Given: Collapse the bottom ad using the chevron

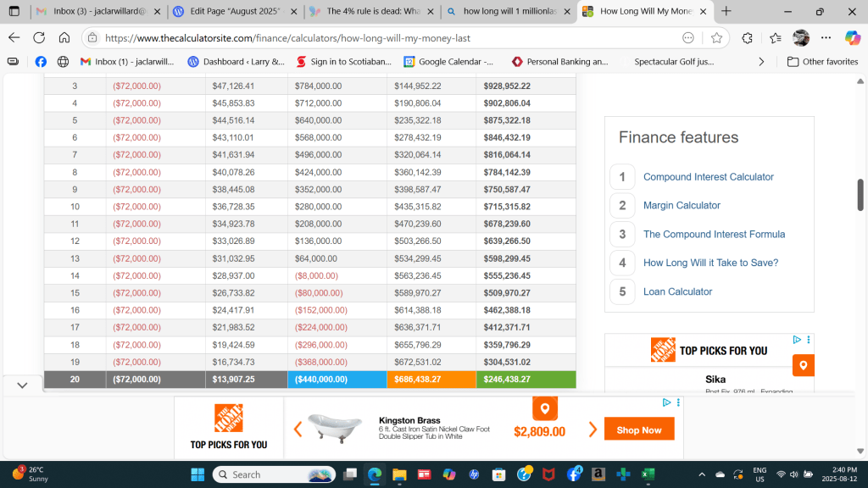Looking at the screenshot, I should click(x=23, y=385).
